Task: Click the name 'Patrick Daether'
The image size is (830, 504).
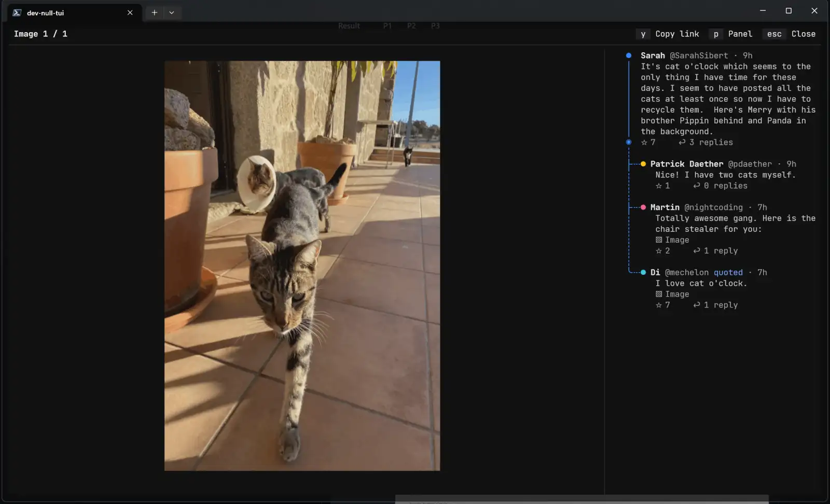Action: pos(687,164)
